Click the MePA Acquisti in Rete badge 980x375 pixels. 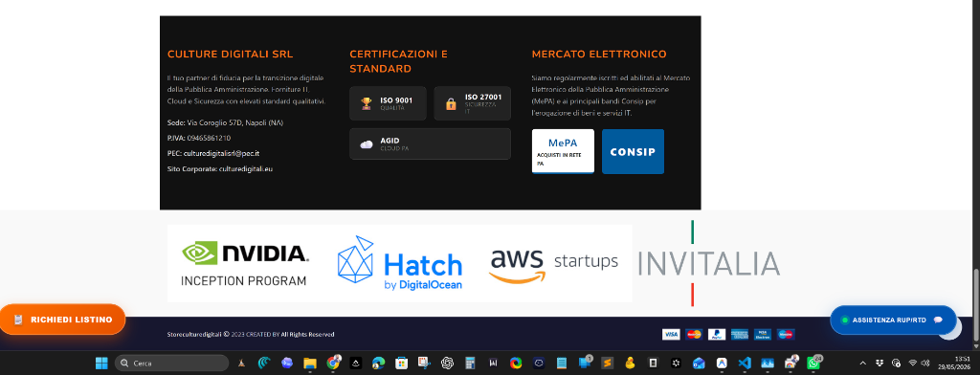[x=563, y=151]
